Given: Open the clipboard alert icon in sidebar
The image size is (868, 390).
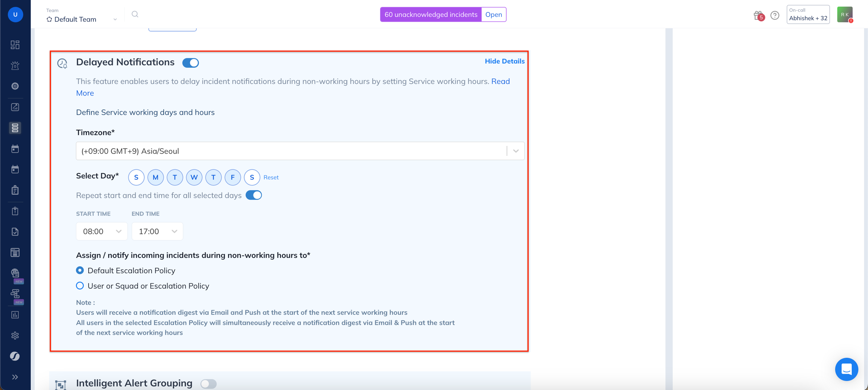Looking at the screenshot, I should click(15, 211).
